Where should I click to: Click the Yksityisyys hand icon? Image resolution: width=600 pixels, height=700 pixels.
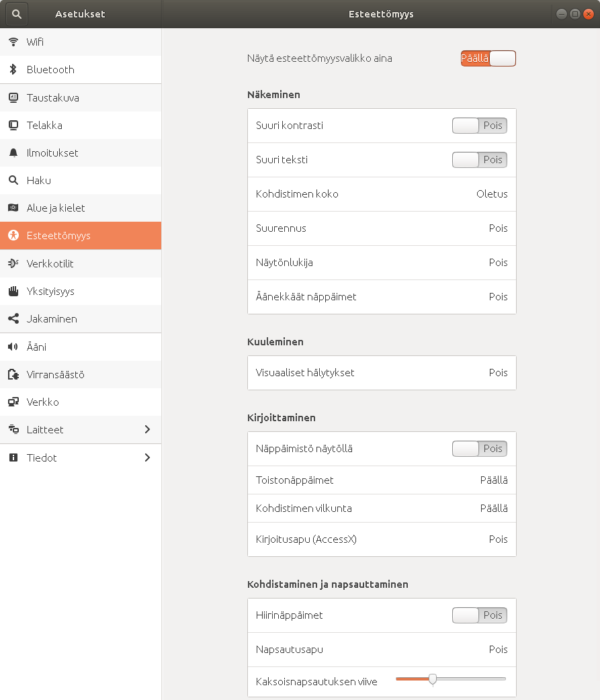(13, 292)
